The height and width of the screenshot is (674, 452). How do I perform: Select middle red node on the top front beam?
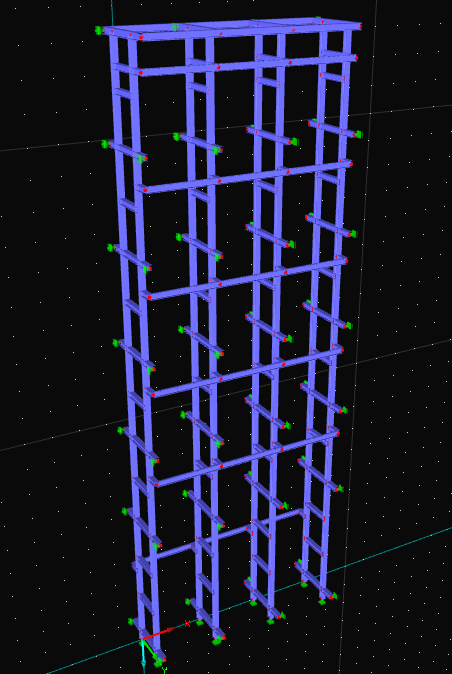[221, 34]
